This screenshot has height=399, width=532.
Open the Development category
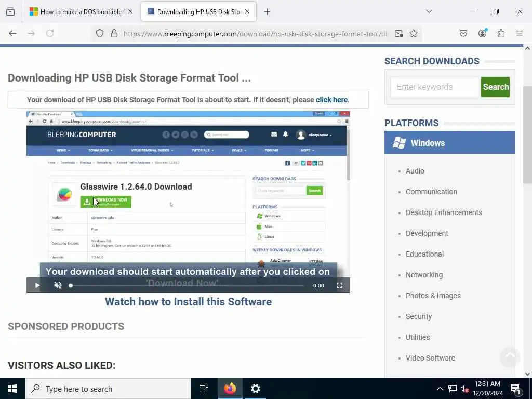[x=427, y=233]
